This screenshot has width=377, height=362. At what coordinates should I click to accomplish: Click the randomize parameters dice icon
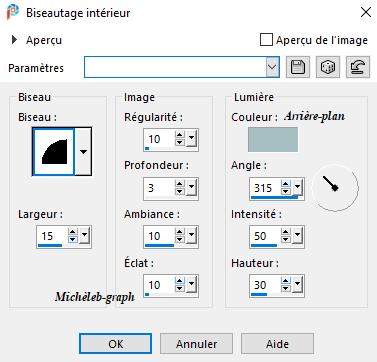point(328,67)
